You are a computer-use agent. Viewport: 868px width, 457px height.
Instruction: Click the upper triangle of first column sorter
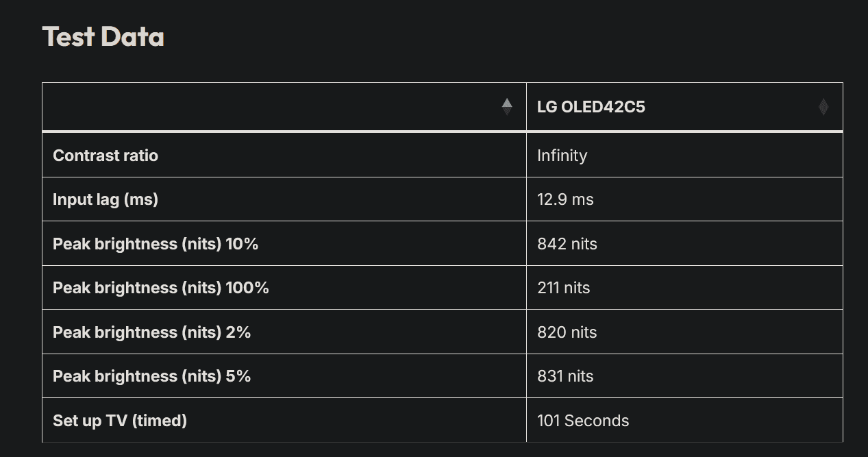[x=507, y=103]
